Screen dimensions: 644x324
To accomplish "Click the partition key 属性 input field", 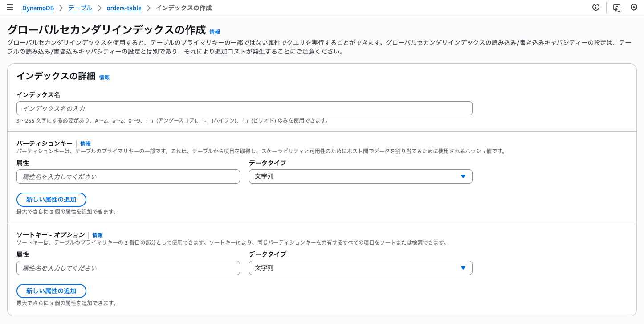I will 128,176.
